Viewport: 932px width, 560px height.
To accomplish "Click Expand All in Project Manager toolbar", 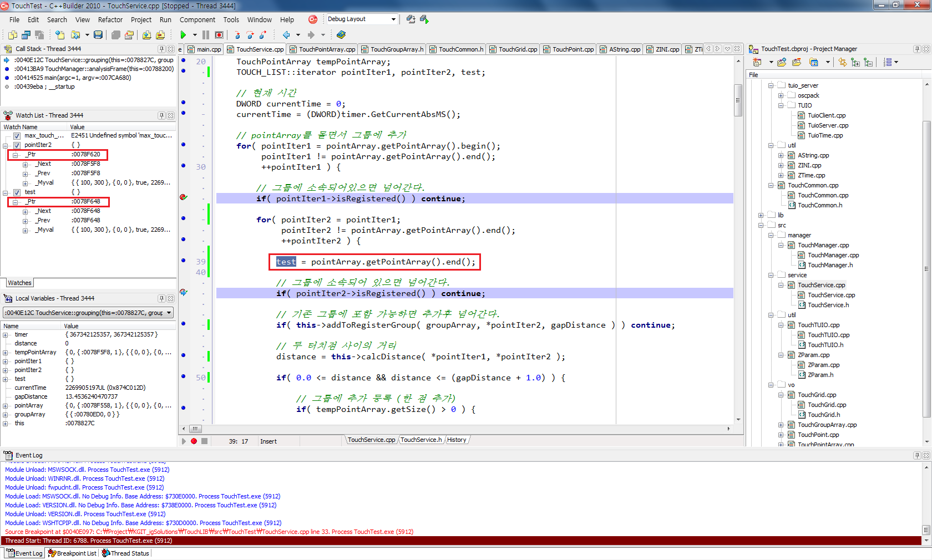I will 855,62.
